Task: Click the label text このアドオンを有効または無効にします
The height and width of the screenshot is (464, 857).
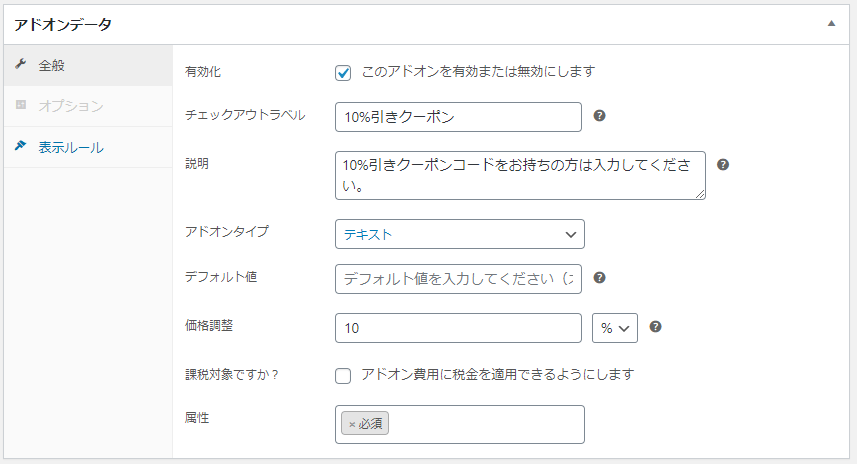Action: (478, 72)
